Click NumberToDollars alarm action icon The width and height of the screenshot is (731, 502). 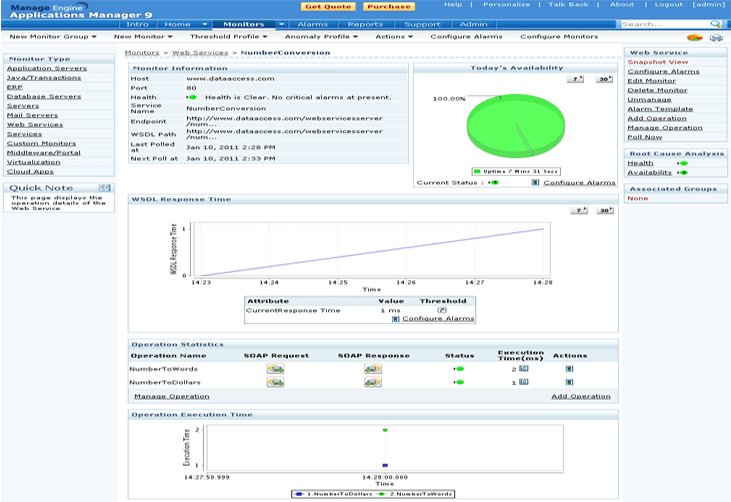569,382
